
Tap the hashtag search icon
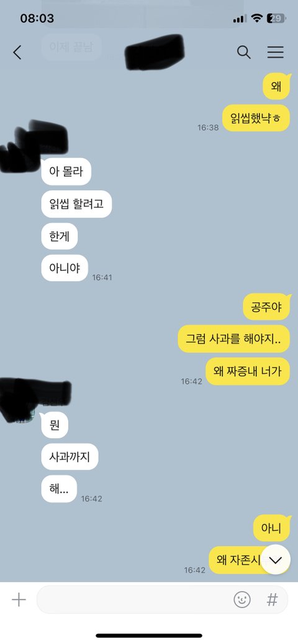point(272,600)
